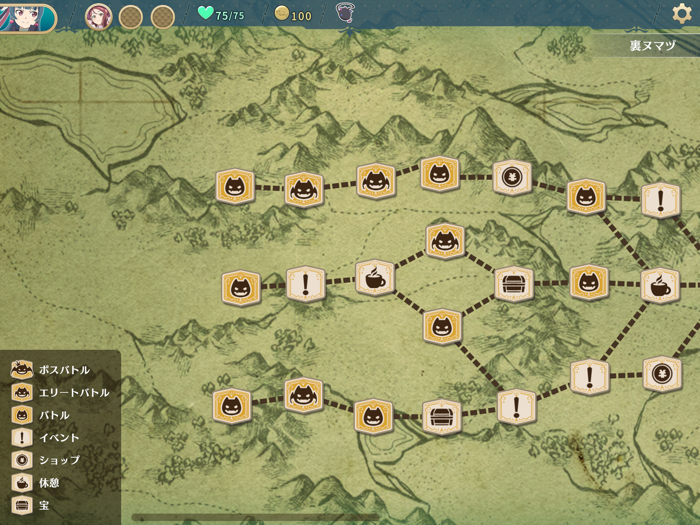700x525 pixels.
Task: Tap the ショップ legend entry
Action: (x=46, y=460)
